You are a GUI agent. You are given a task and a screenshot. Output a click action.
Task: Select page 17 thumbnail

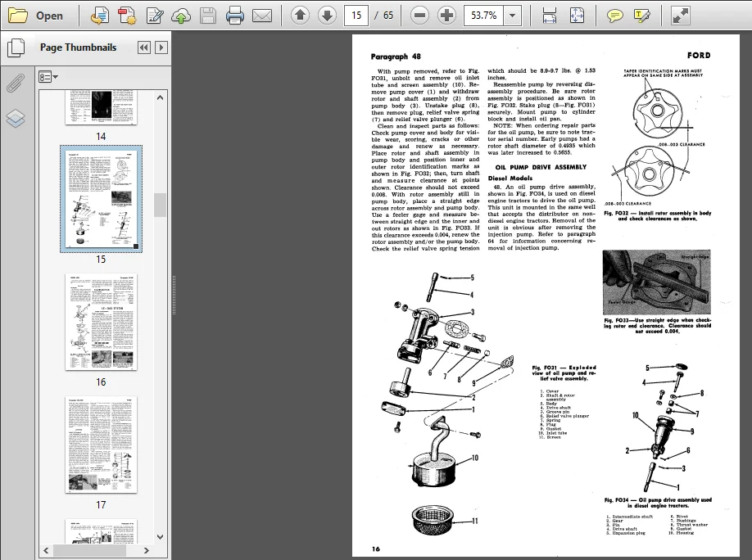click(x=101, y=445)
